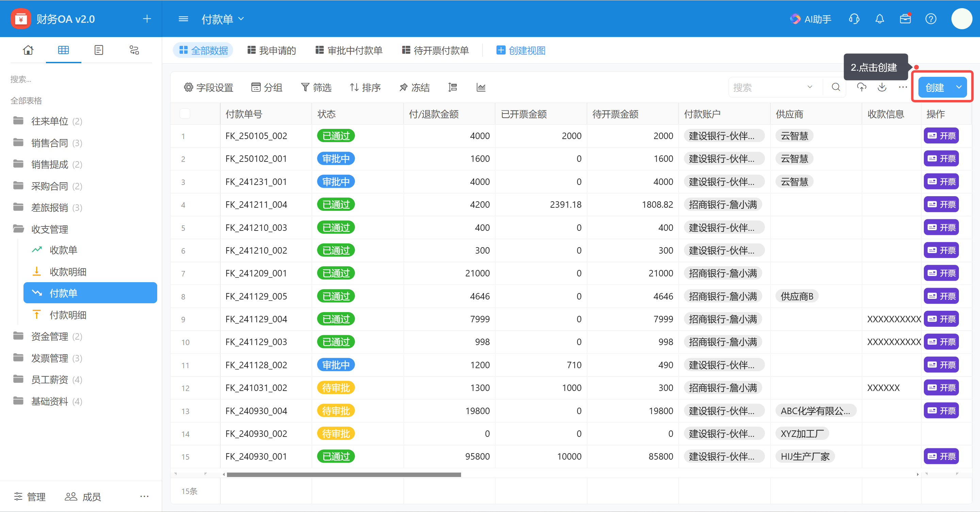
Task: Click the 创建视图 link
Action: click(x=521, y=50)
